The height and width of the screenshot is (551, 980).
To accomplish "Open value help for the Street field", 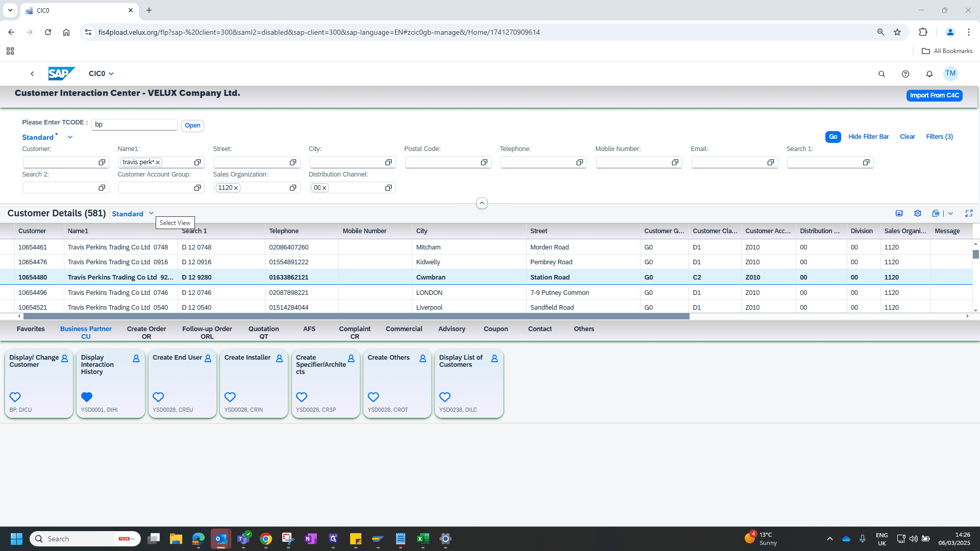I will tap(293, 162).
